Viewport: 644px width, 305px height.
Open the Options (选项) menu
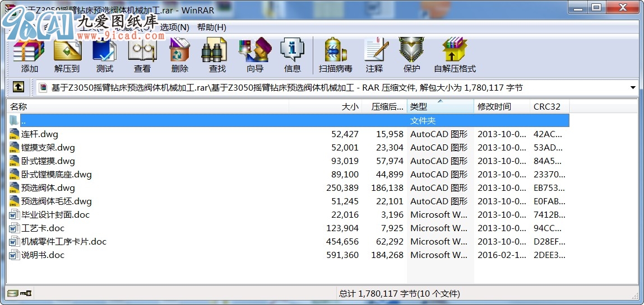[x=175, y=27]
